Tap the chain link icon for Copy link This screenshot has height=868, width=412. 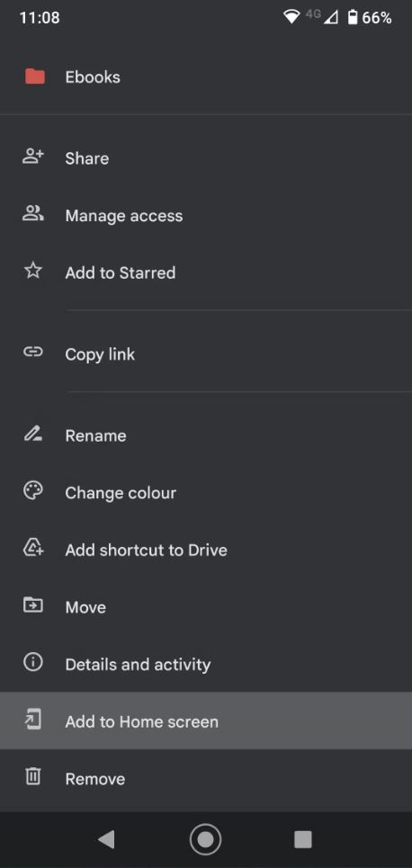[33, 353]
